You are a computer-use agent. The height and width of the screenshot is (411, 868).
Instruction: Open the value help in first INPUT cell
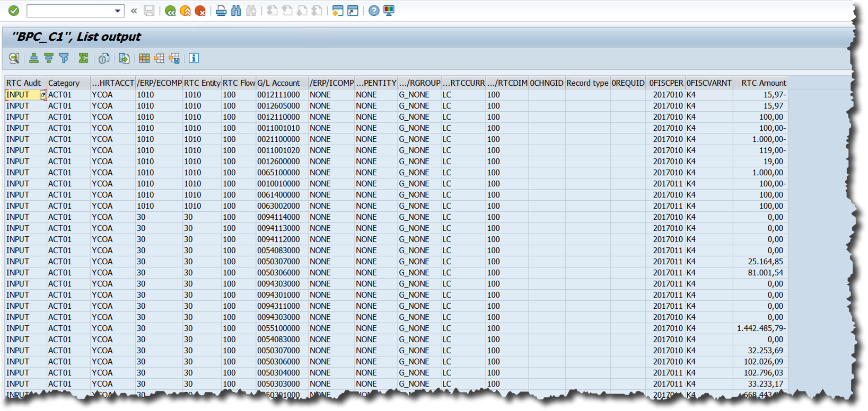coord(43,95)
